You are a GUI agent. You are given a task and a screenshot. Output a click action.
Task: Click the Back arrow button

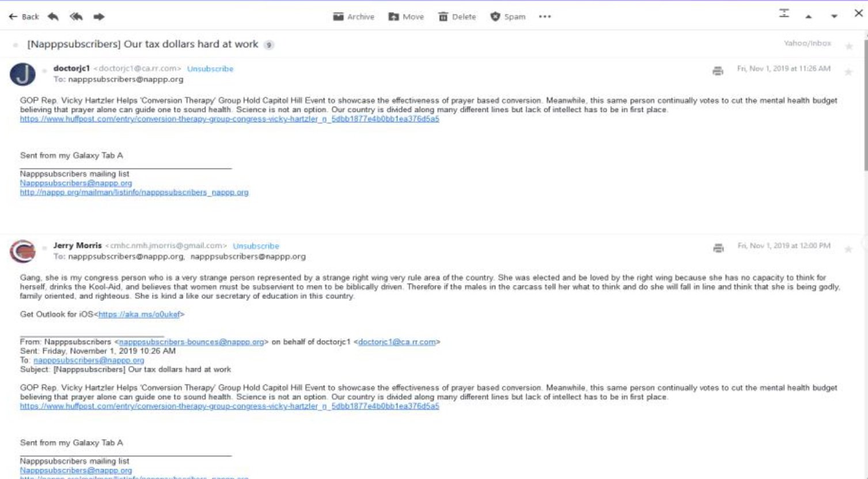(23, 17)
